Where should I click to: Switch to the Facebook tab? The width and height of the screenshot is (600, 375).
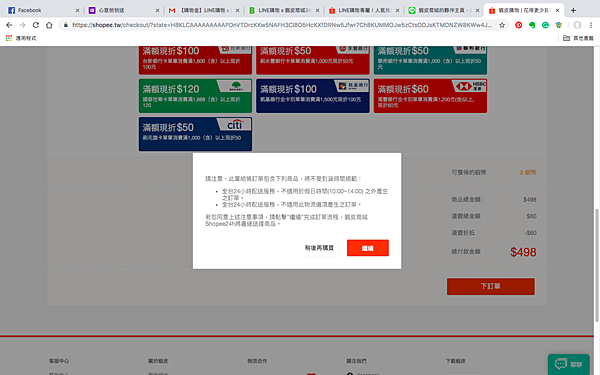43,10
